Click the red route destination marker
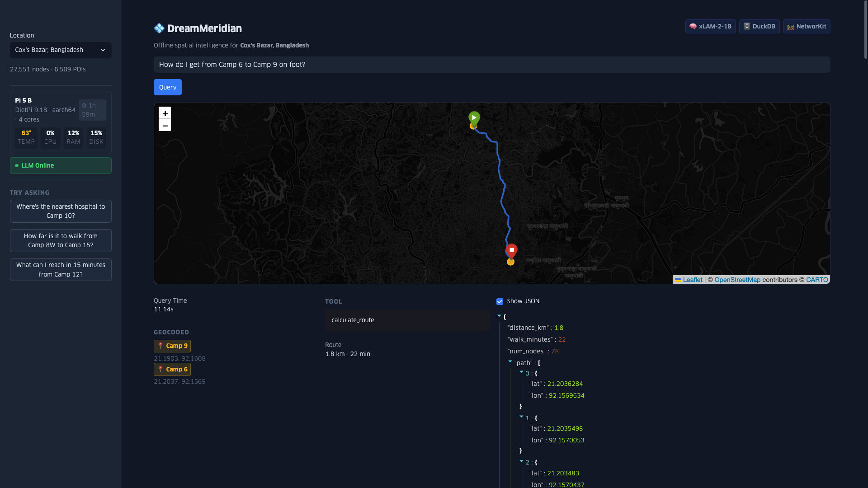 click(511, 250)
